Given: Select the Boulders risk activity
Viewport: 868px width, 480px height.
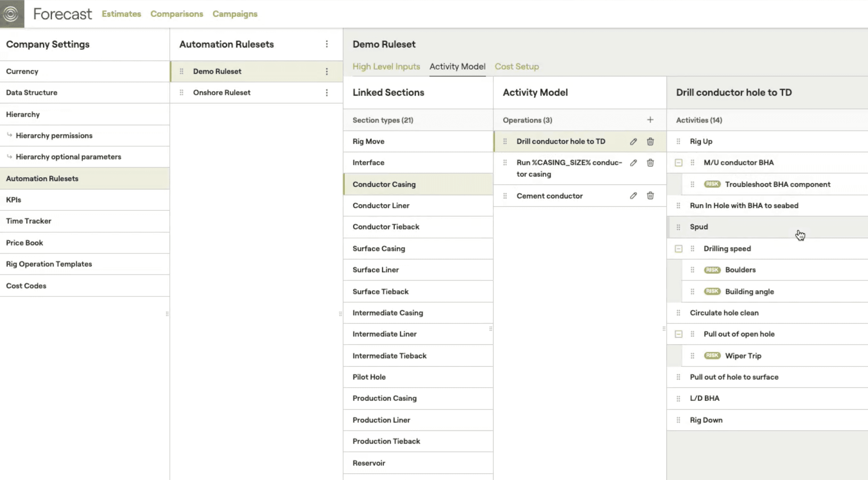Looking at the screenshot, I should 740,270.
